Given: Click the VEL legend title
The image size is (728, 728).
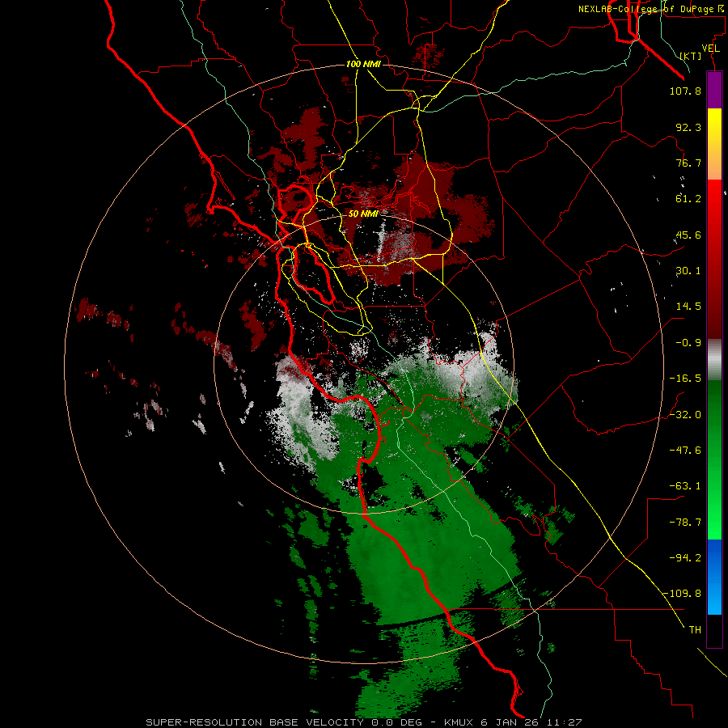Looking at the screenshot, I should (711, 49).
